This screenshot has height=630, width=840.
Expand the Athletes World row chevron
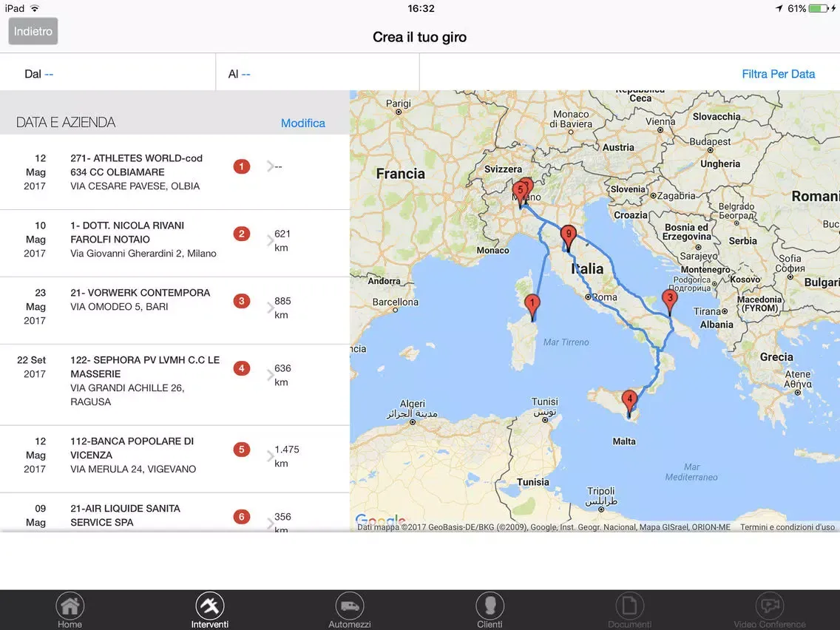(270, 166)
